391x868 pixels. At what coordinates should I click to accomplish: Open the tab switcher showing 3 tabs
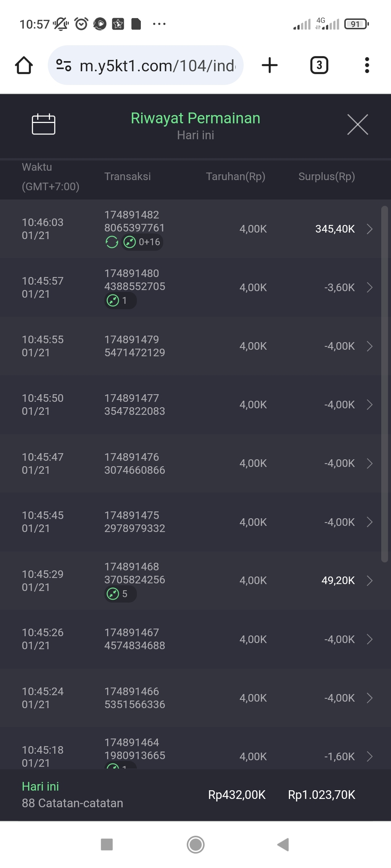319,65
